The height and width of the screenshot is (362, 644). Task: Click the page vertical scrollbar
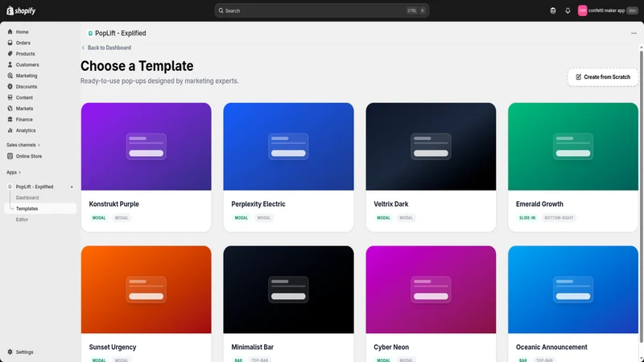coord(641,196)
